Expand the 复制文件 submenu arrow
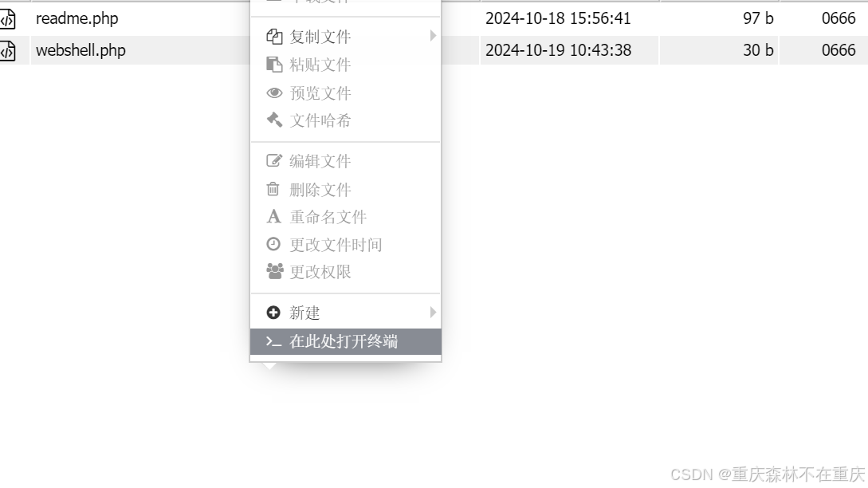The image size is (868, 488). [433, 36]
